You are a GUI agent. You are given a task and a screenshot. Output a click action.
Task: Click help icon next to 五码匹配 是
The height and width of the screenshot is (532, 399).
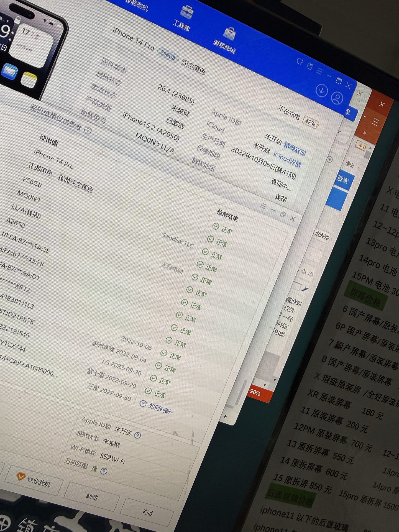tap(104, 471)
